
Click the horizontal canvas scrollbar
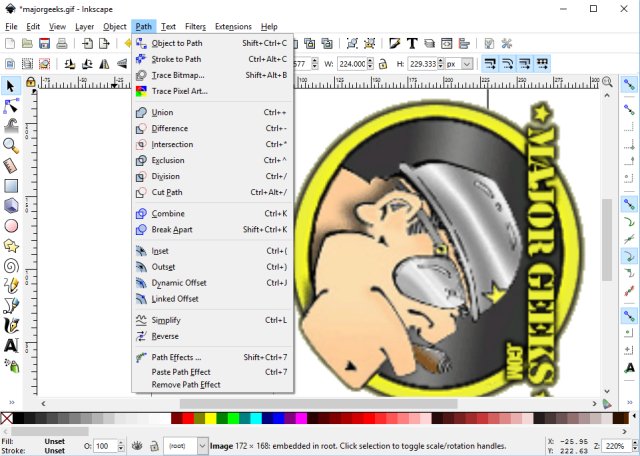(x=318, y=404)
